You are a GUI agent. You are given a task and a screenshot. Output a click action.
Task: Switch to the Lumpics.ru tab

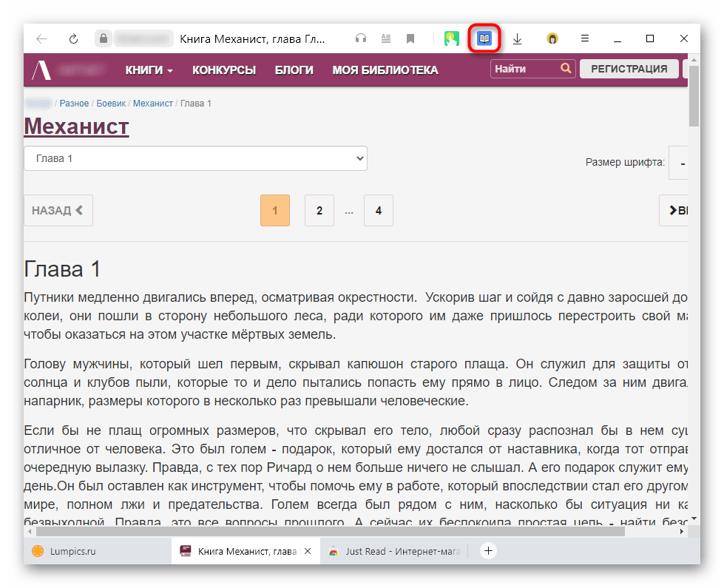tap(98, 551)
